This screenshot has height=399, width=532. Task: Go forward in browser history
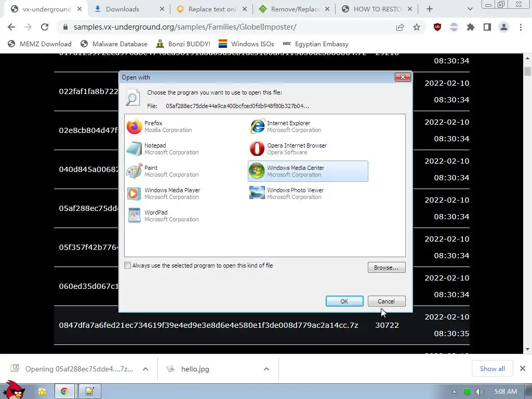(x=28, y=27)
